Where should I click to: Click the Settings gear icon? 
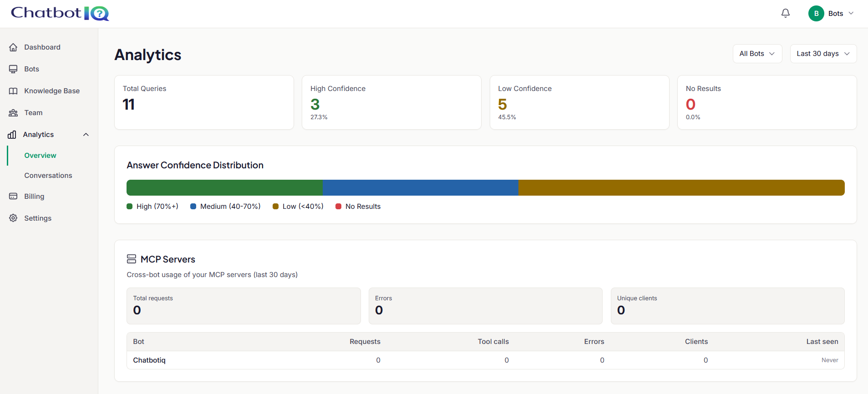tap(13, 218)
